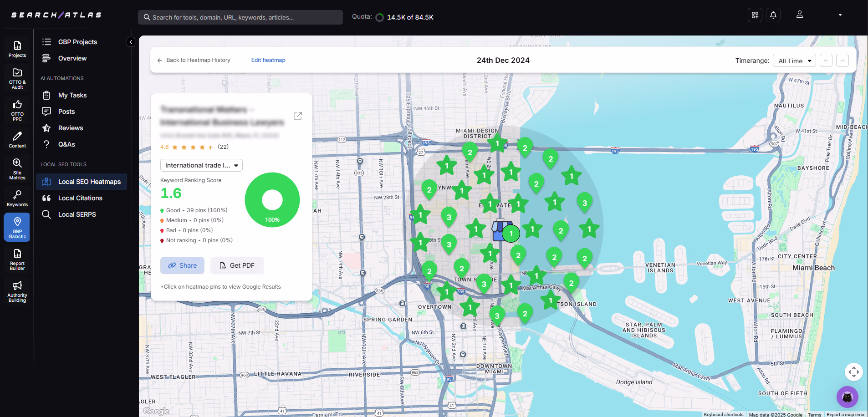Switch to the Reviews section

pyautogui.click(x=70, y=128)
